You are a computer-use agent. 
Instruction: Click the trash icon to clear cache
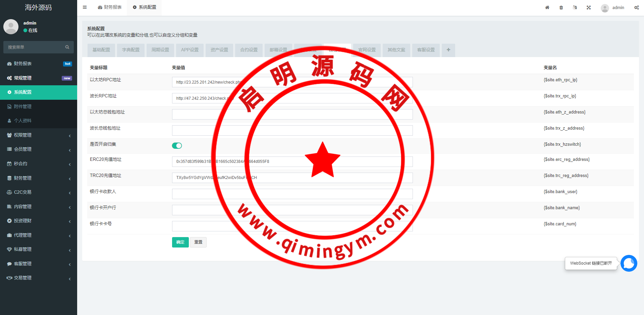tap(561, 7)
